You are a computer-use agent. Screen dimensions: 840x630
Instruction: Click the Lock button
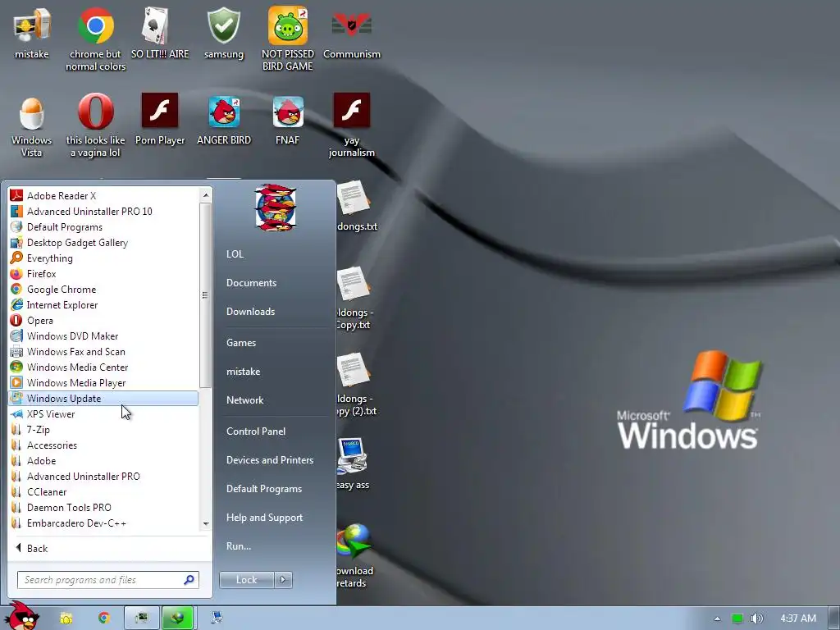(x=246, y=580)
